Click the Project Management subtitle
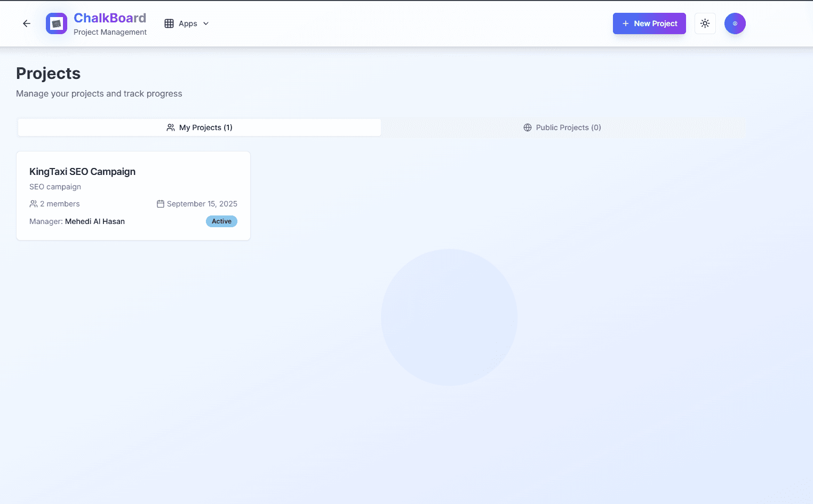Viewport: 813px width, 504px height. [110, 32]
